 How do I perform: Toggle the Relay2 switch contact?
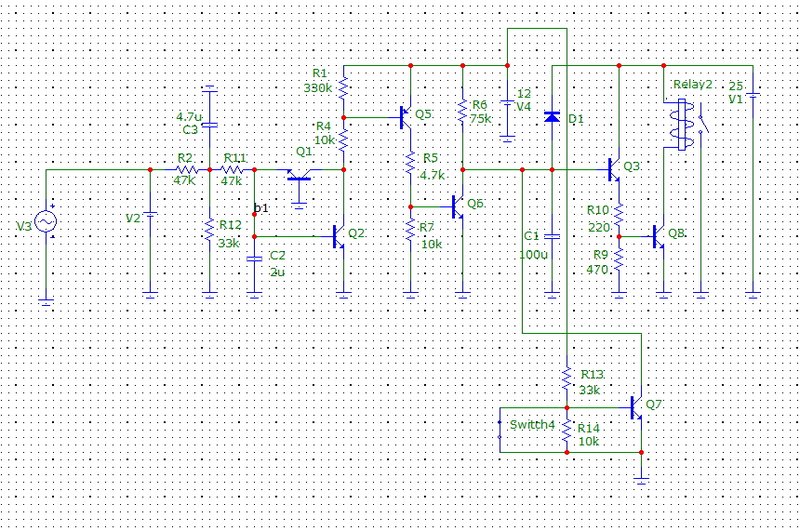point(702,118)
